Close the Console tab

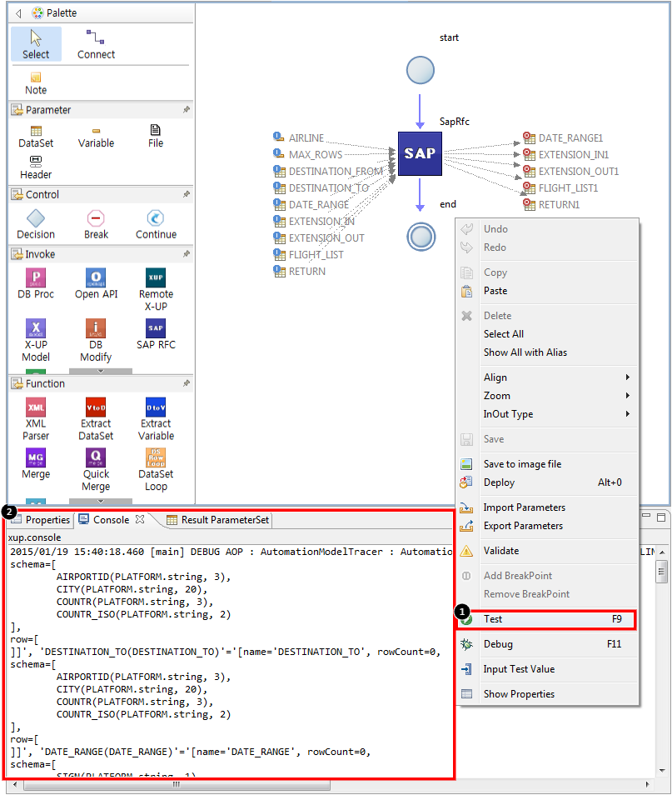pos(140,519)
